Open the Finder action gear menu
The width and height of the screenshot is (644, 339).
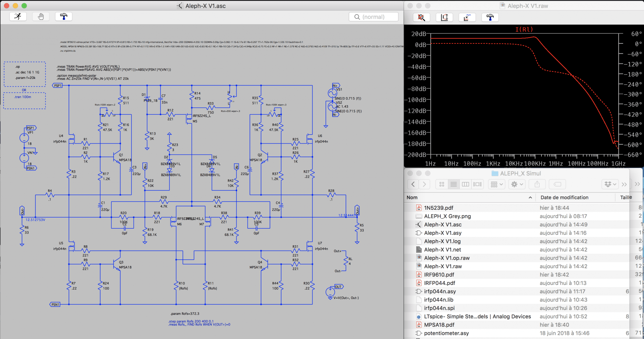(x=517, y=184)
